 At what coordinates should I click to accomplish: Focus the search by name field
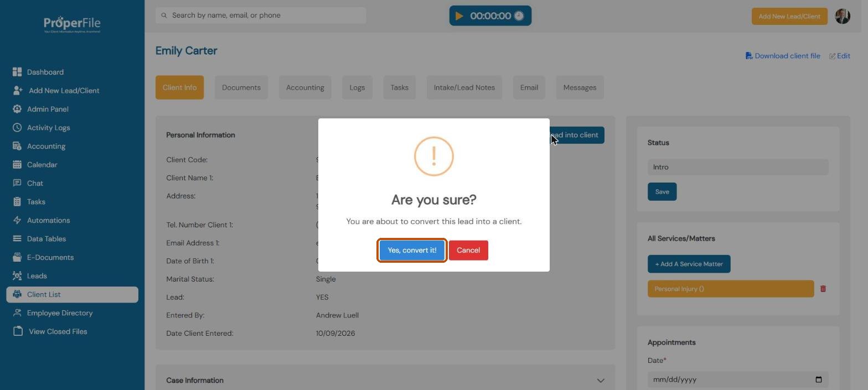click(x=261, y=15)
